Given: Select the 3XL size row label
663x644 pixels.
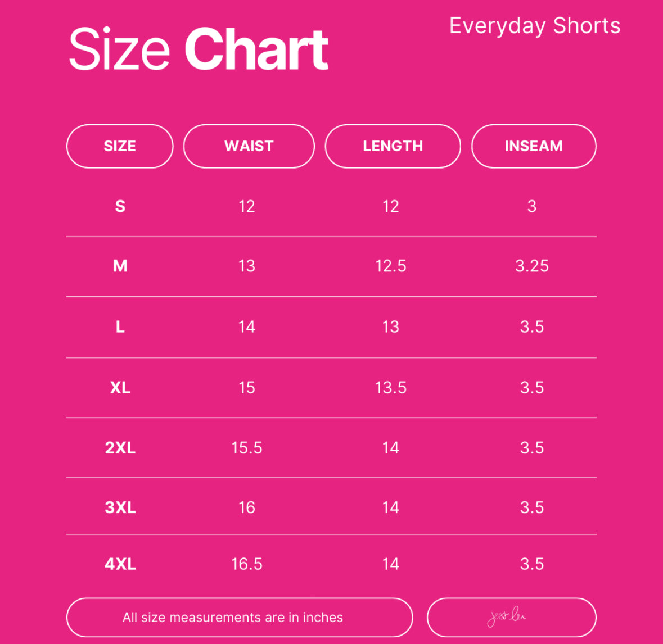Looking at the screenshot, I should click(120, 507).
